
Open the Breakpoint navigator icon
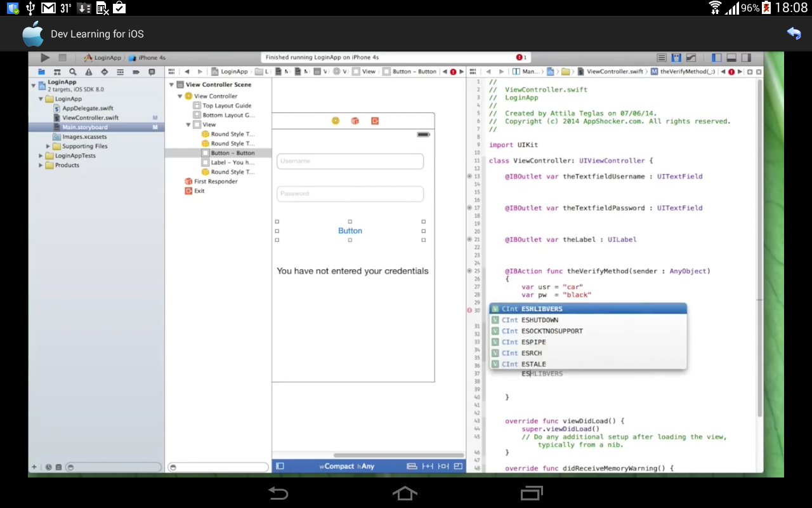[136, 72]
